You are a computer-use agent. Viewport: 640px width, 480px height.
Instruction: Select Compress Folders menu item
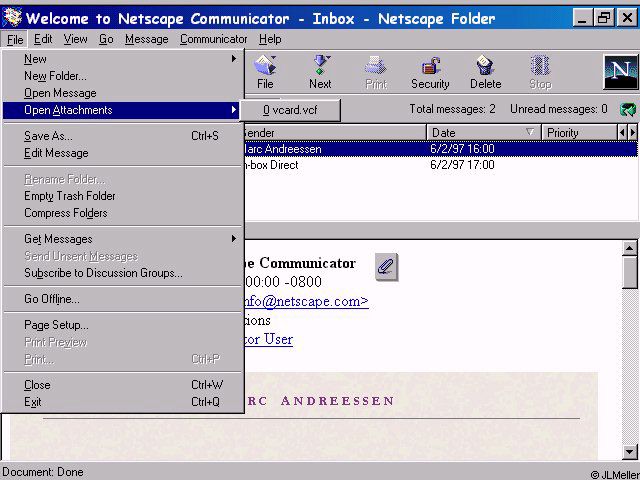point(121,213)
